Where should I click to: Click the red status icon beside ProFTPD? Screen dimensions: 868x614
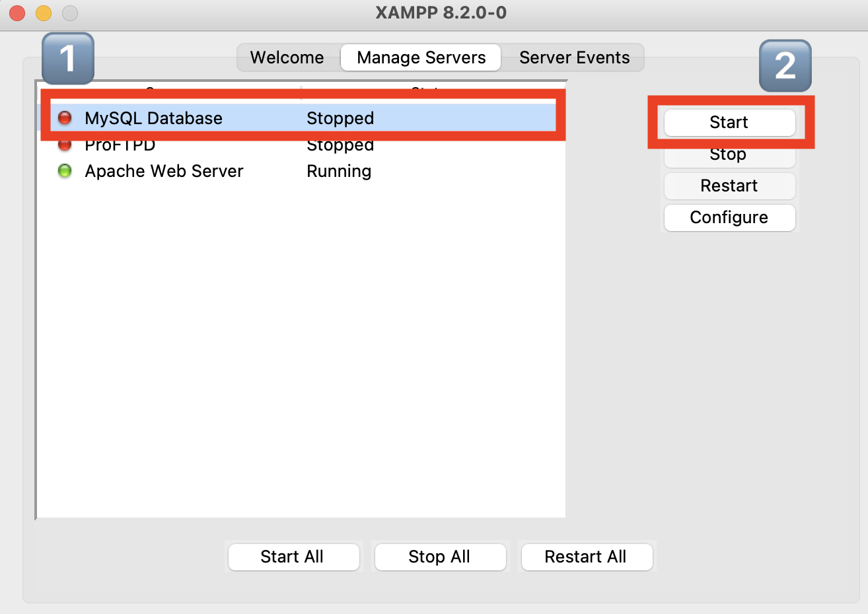[x=65, y=145]
